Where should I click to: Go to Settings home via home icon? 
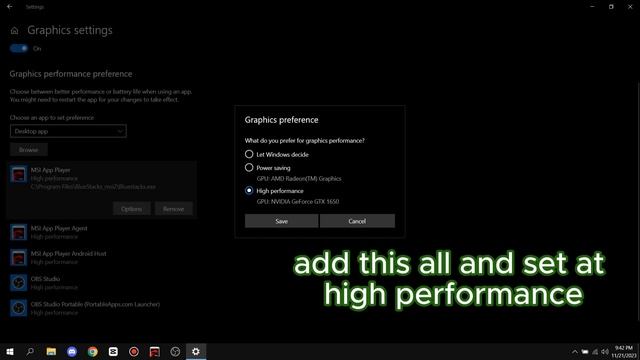click(x=14, y=31)
